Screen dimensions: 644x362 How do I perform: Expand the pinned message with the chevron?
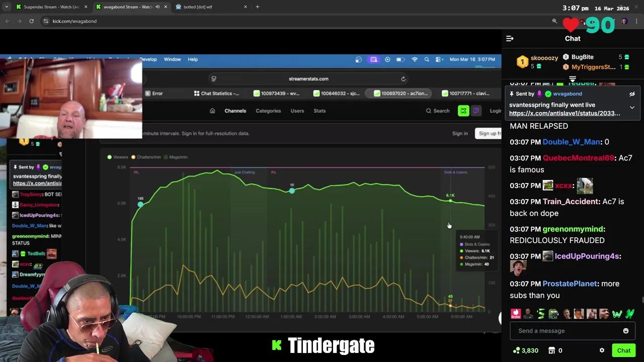pos(632,107)
